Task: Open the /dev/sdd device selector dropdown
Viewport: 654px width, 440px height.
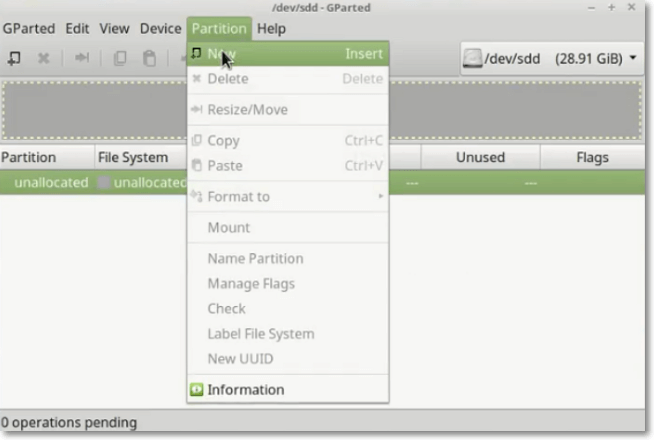Action: pyautogui.click(x=551, y=58)
